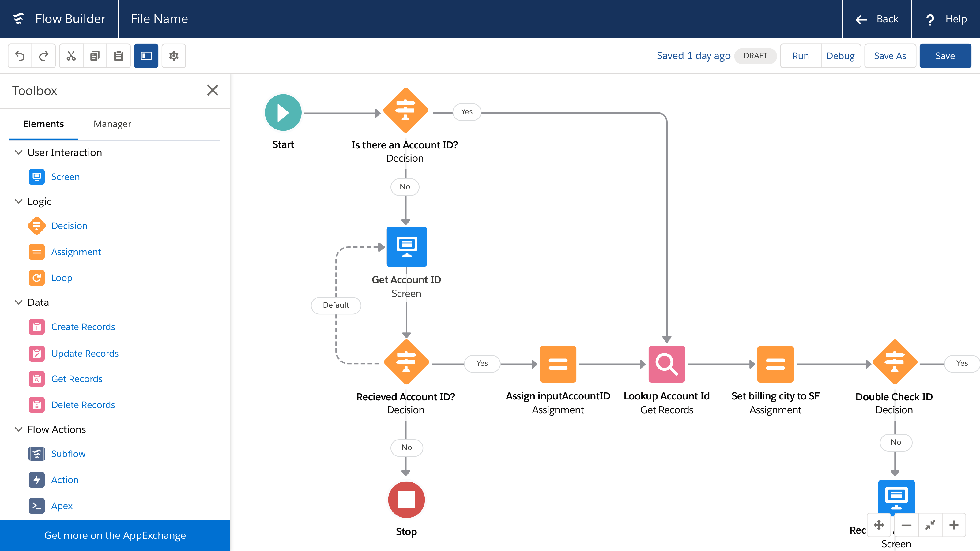Viewport: 980px width, 551px height.
Task: Toggle the canvas layout view icon
Action: [146, 55]
